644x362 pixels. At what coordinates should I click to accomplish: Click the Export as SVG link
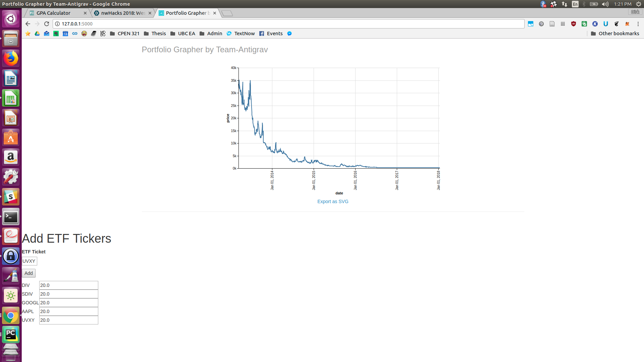coord(333,201)
